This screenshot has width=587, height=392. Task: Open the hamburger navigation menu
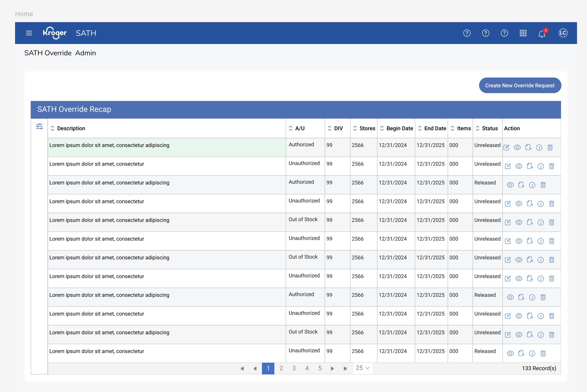click(29, 33)
